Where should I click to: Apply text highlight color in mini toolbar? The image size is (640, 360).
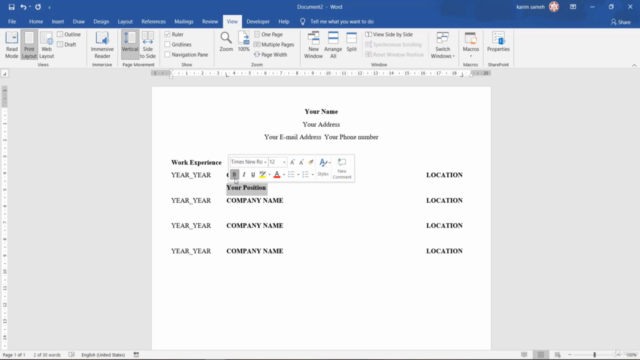pos(262,174)
